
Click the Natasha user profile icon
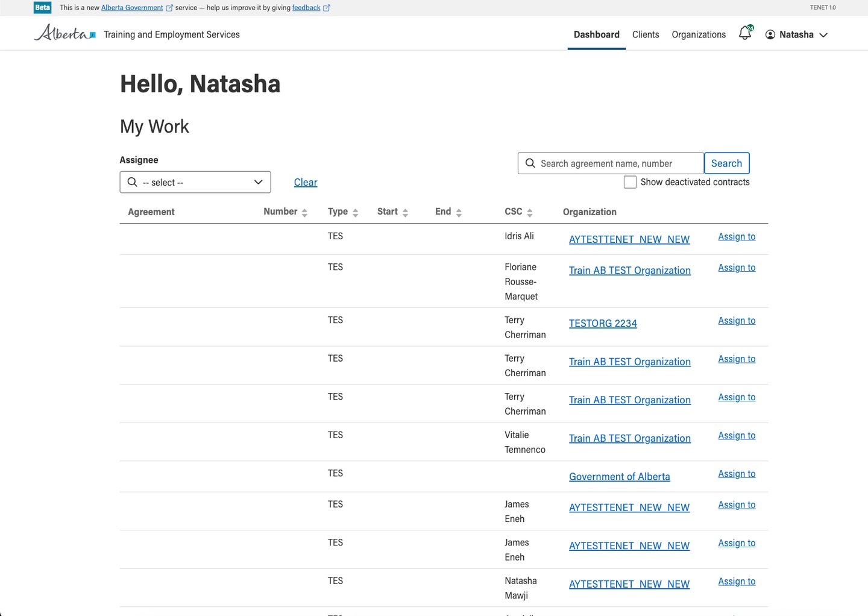click(770, 35)
